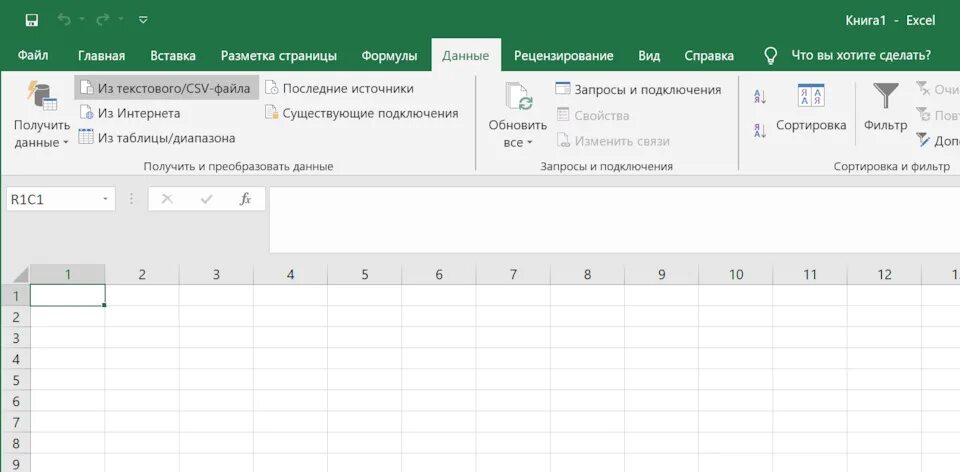Click the selected cell R1C1 in the grid
960x472 pixels.
tap(67, 295)
